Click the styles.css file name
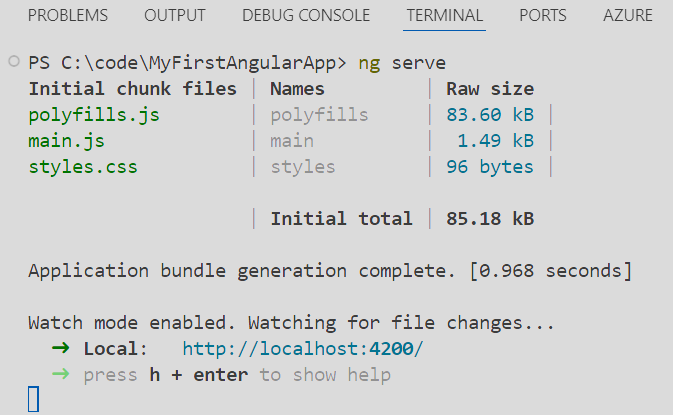Screen dimensions: 673x415 tap(83, 167)
